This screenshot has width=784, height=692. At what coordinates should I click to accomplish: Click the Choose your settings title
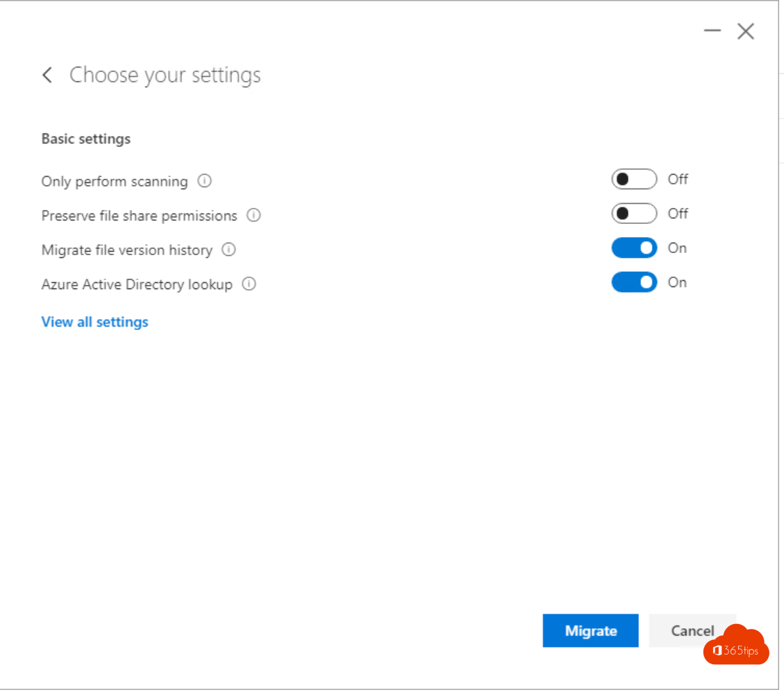[165, 76]
